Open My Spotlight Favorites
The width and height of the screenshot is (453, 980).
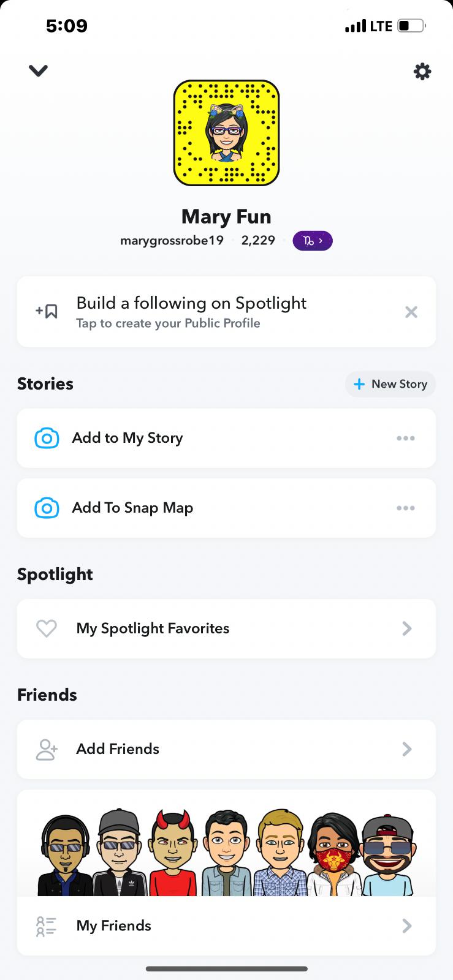click(153, 628)
